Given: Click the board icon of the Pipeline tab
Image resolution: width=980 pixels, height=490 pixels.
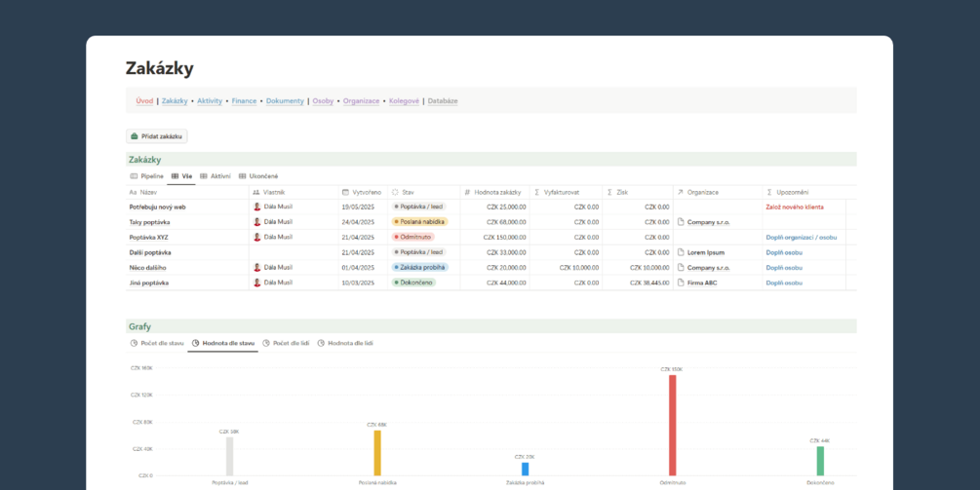Looking at the screenshot, I should point(134,176).
